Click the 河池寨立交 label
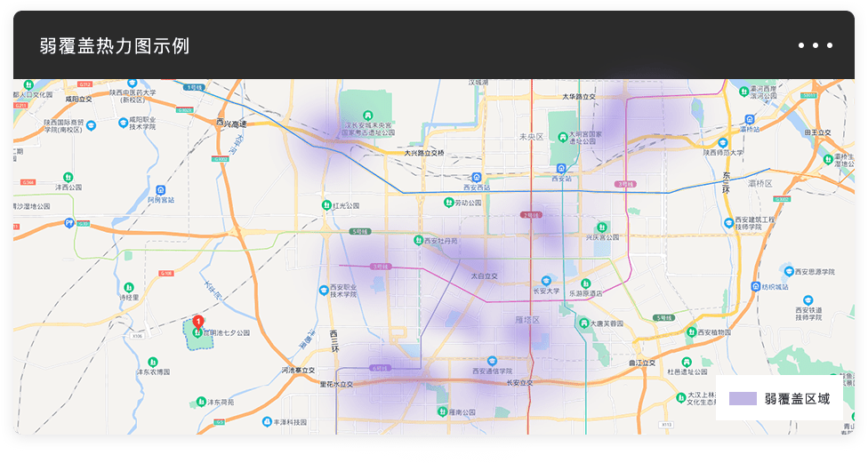Screen dimensions: 868x463 click(298, 370)
